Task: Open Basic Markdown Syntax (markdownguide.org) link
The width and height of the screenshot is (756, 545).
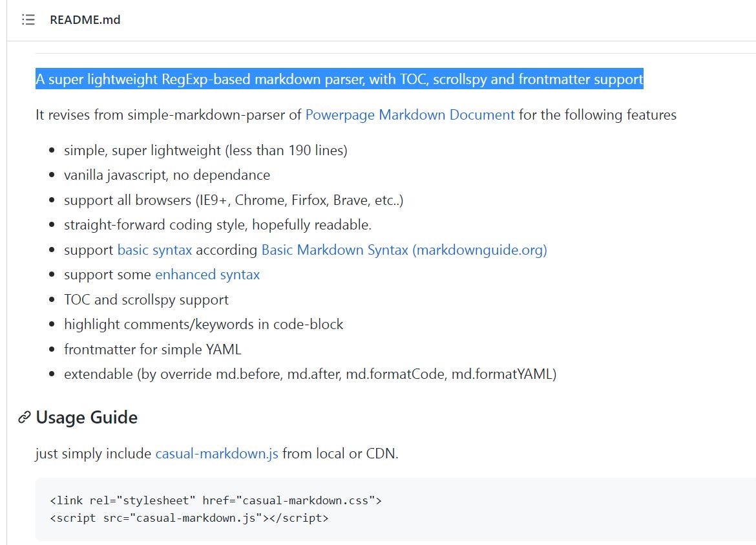Action: coord(404,250)
